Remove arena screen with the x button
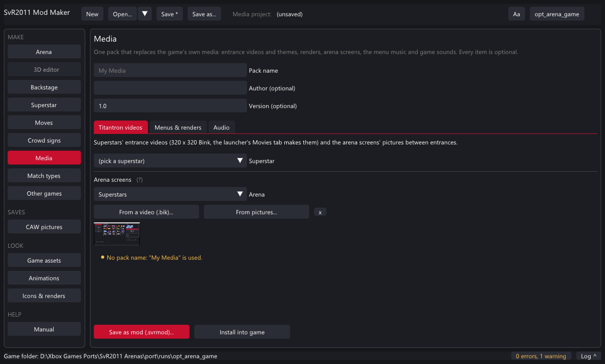Viewport: 605px width, 364px height. click(320, 212)
